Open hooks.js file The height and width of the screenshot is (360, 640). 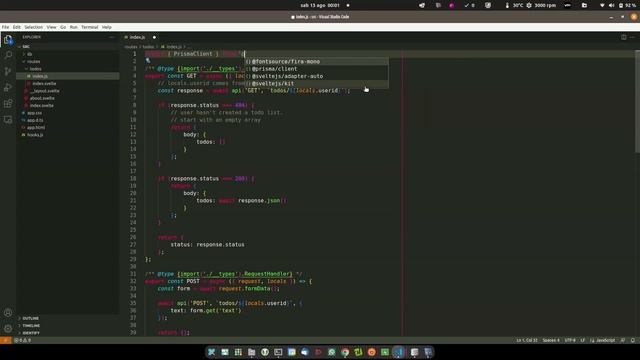pyautogui.click(x=67, y=135)
